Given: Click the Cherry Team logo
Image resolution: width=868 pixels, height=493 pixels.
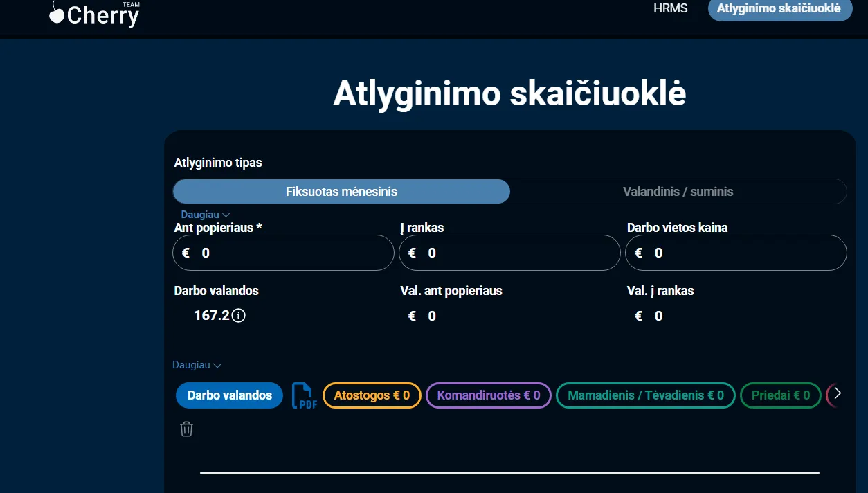Looking at the screenshot, I should (93, 14).
